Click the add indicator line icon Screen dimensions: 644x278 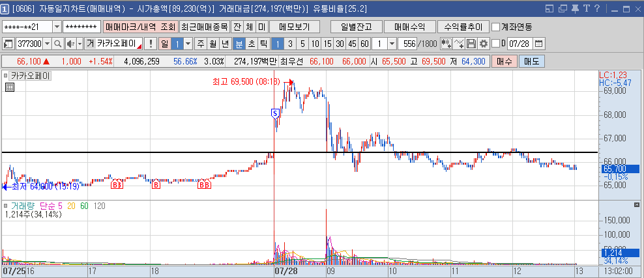(x=459, y=44)
